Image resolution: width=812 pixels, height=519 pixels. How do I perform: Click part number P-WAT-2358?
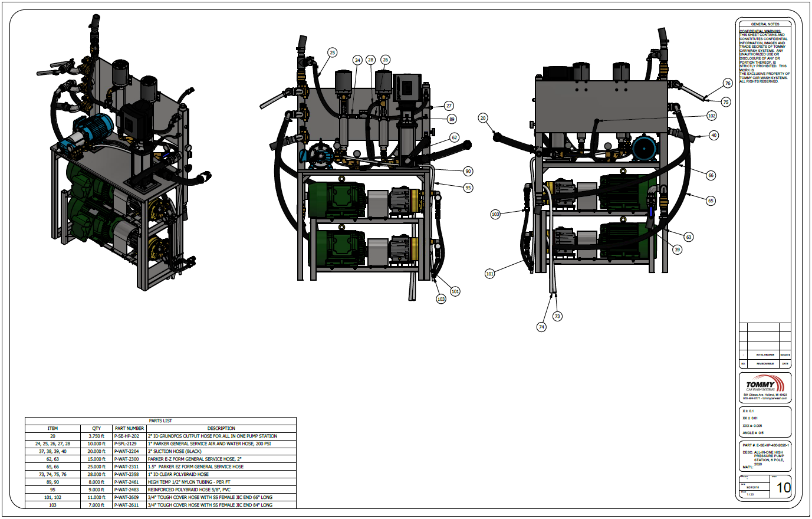127,474
